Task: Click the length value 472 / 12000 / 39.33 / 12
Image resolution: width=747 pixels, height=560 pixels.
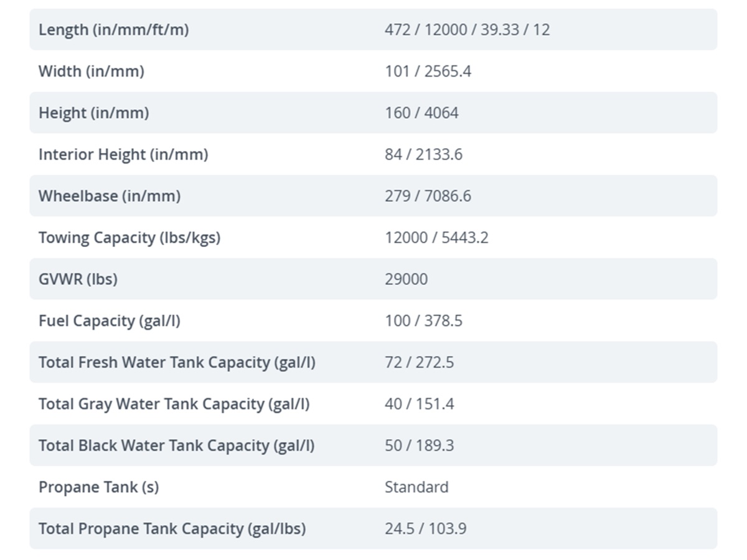Action: tap(467, 30)
